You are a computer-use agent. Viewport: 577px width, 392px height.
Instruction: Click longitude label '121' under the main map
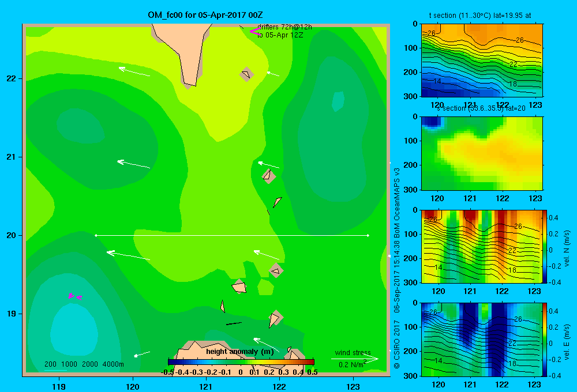206,386
